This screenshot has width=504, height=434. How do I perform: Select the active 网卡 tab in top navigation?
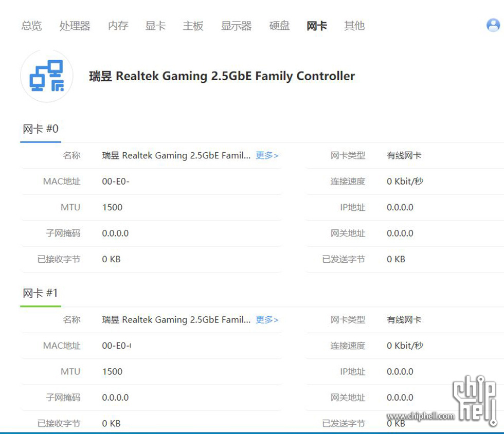coord(317,26)
